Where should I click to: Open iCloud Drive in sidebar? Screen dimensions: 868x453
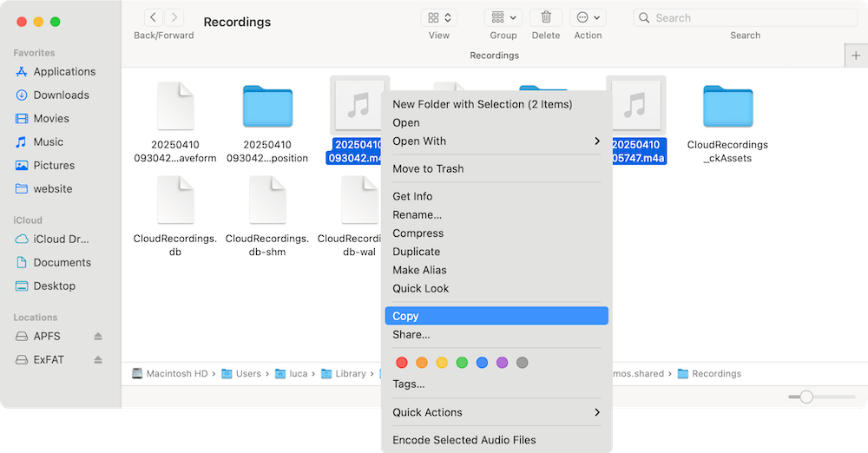[53, 240]
